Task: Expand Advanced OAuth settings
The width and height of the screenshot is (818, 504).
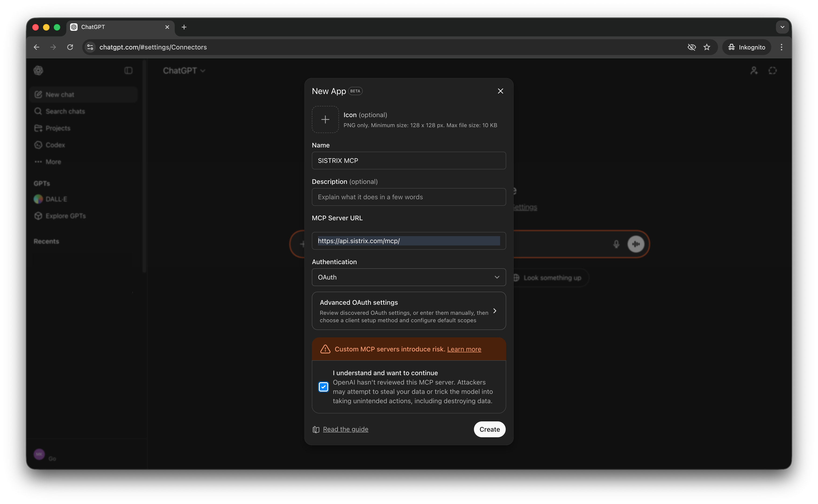Action: pos(408,311)
